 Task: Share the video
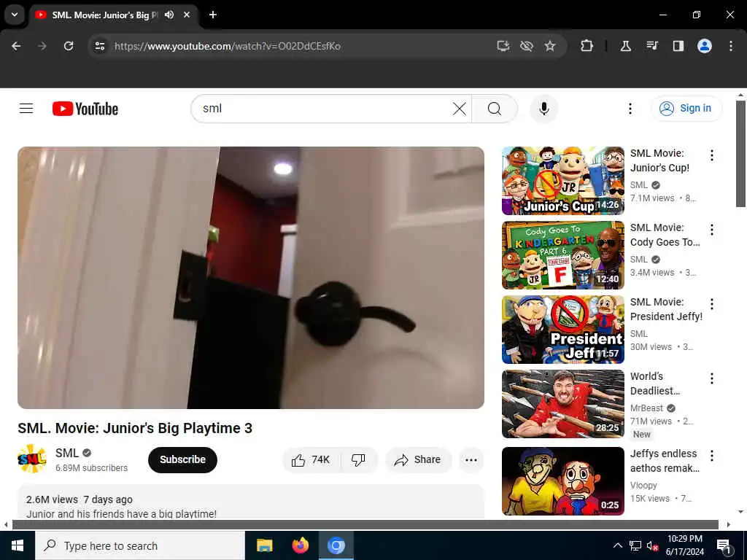418,460
